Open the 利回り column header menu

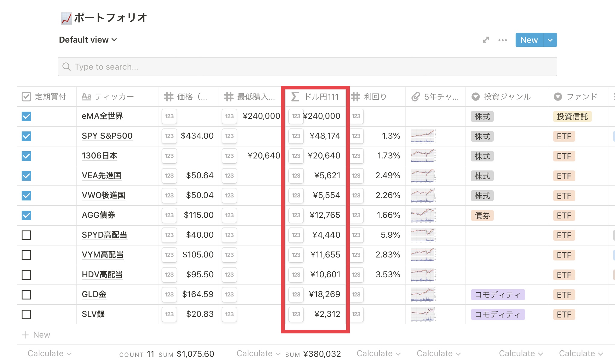click(x=378, y=97)
